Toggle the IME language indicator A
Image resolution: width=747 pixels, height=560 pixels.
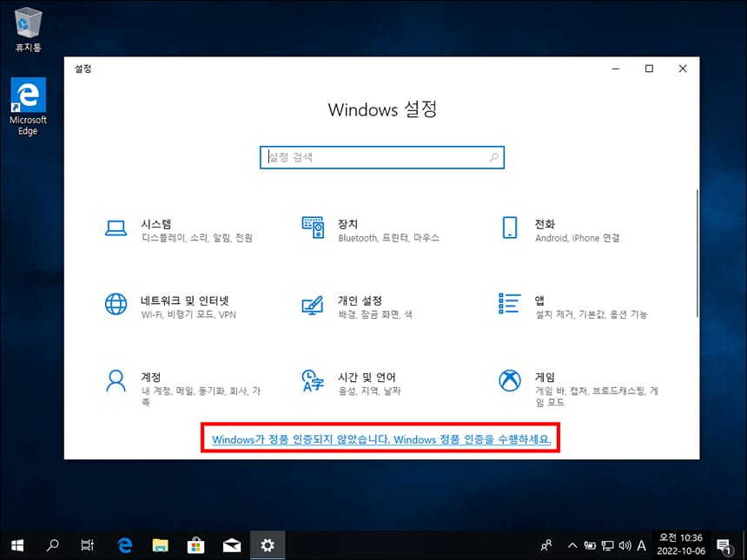point(642,545)
